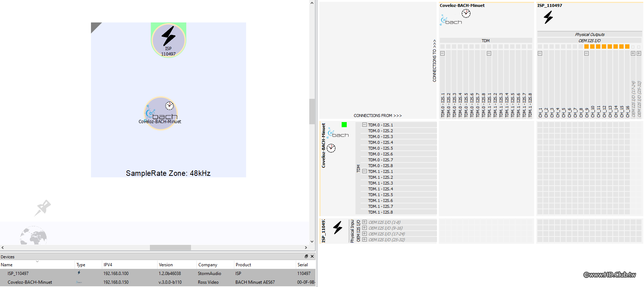
Task: Expand the OEM I2S I/O (1-8) inputs row
Action: [x=364, y=222]
